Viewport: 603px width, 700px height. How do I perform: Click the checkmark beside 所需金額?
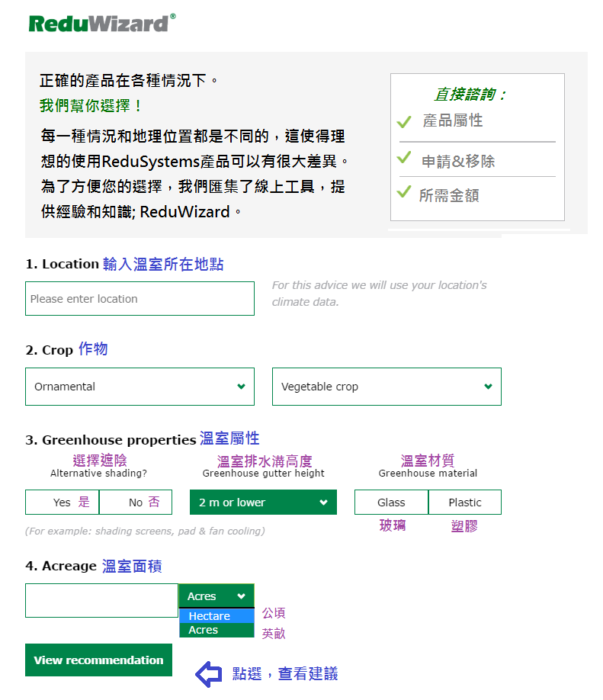click(404, 191)
